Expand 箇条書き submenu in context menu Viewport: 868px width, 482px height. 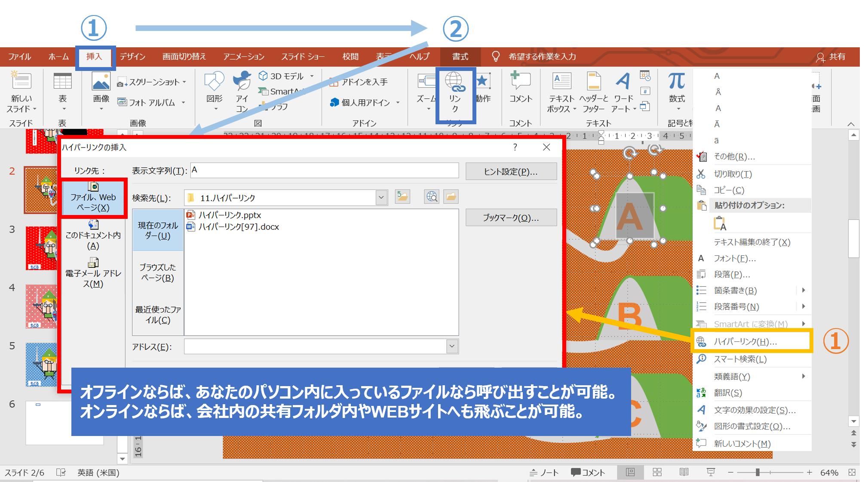803,290
